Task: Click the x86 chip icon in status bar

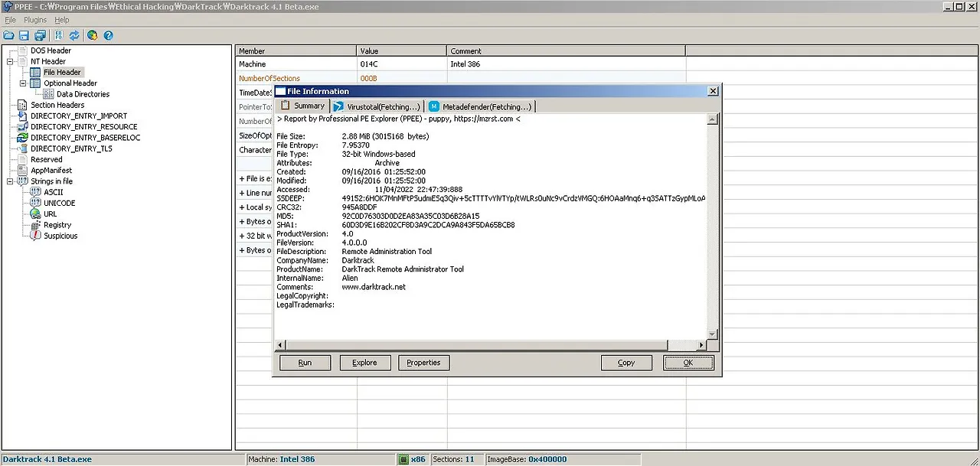Action: point(403,459)
